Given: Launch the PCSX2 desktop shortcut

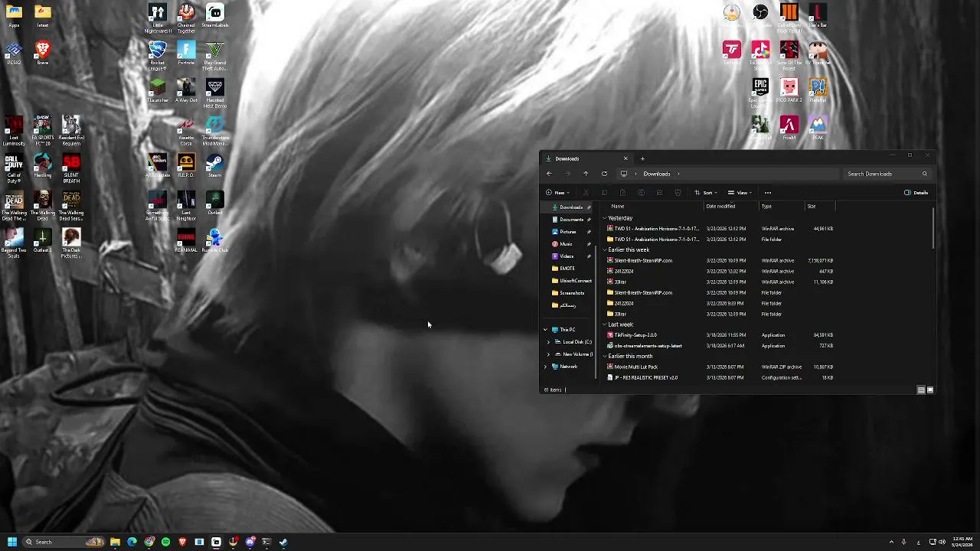Looking at the screenshot, I should [14, 54].
